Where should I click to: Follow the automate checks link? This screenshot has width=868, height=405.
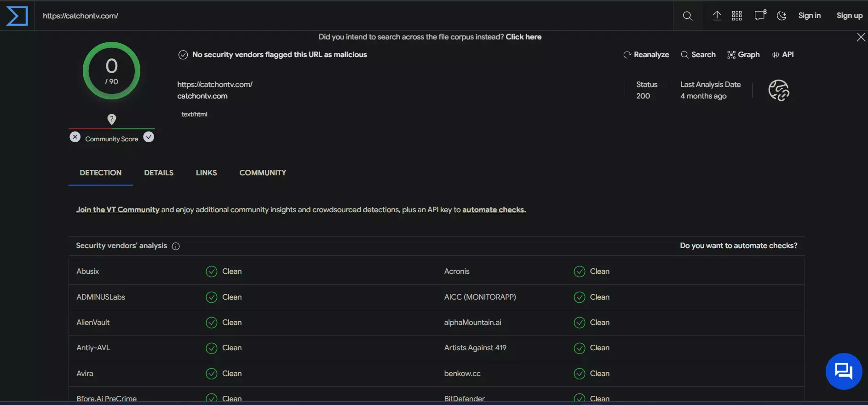[x=494, y=210]
